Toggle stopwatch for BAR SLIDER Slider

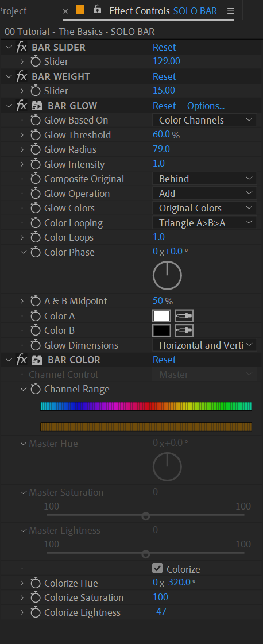[x=36, y=62]
